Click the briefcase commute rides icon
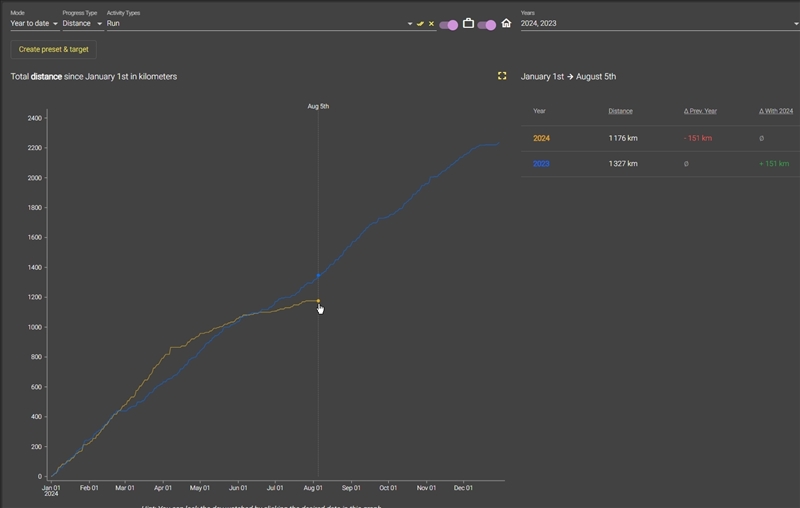The image size is (800, 508). (x=468, y=23)
